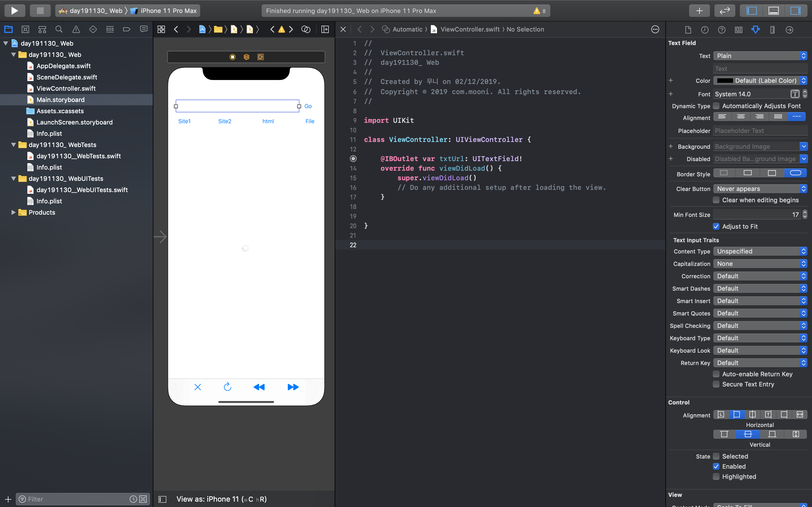
Task: Enable Secure Text Entry checkbox
Action: [716, 384]
